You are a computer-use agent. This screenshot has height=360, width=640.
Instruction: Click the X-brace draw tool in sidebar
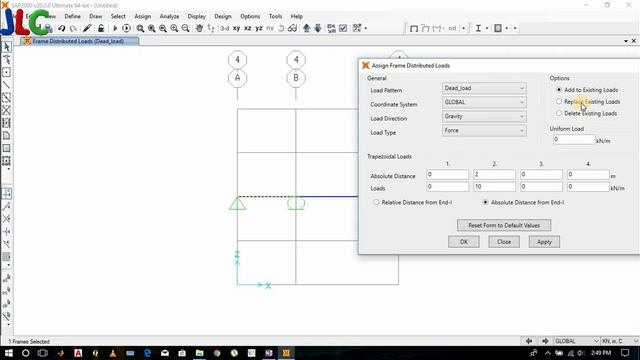point(7,110)
